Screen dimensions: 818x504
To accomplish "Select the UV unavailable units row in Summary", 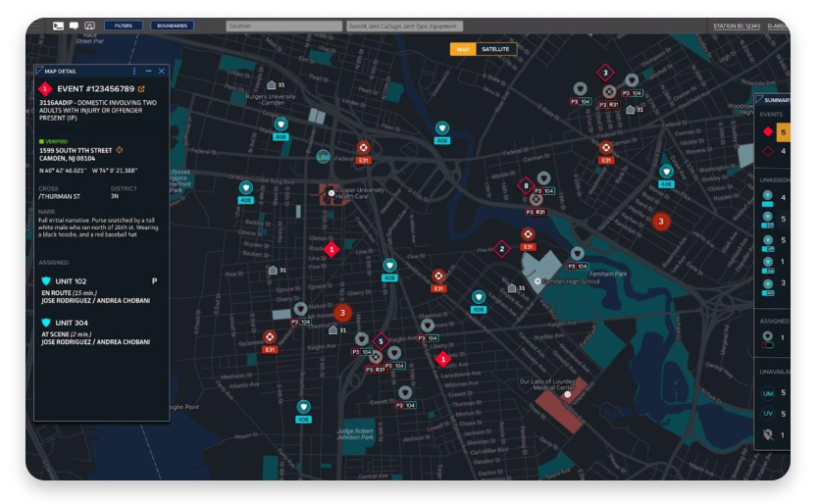I will coord(768,413).
